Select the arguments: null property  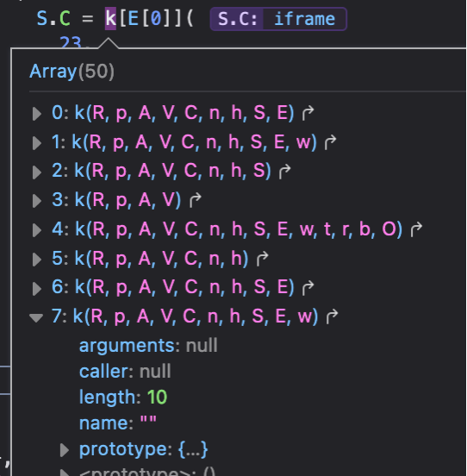[x=148, y=346]
